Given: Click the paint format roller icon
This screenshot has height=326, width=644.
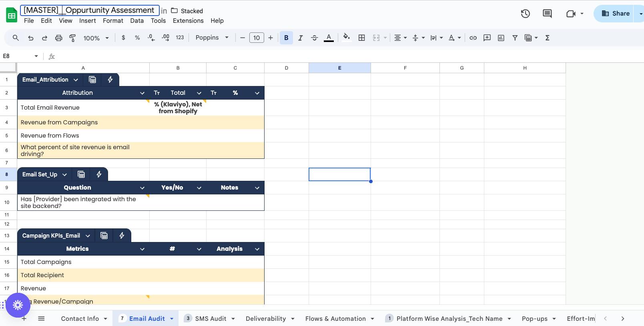Looking at the screenshot, I should tap(72, 38).
